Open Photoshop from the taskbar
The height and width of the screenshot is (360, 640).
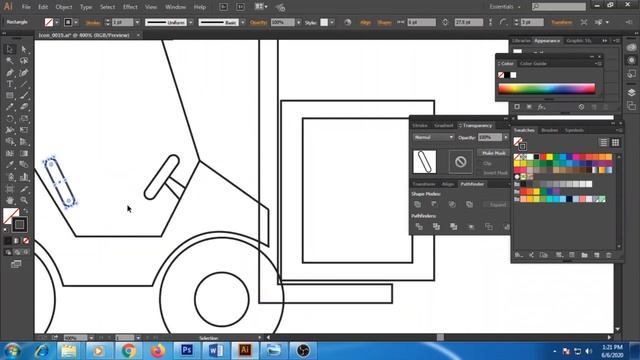187,350
